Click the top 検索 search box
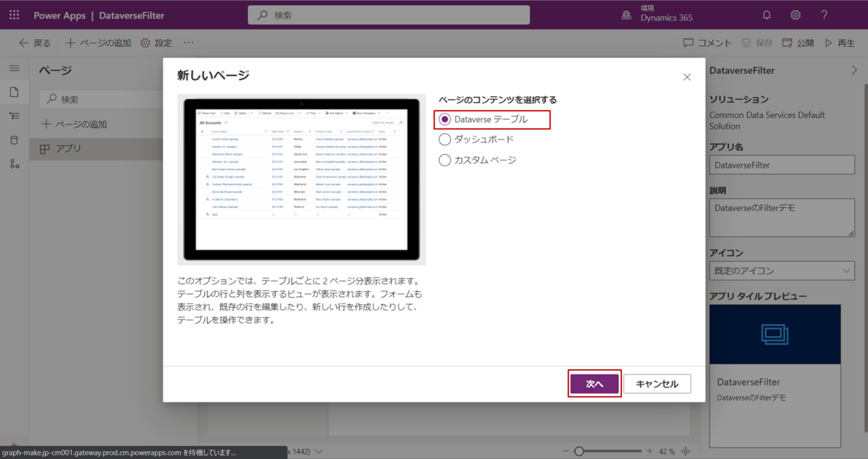The width and height of the screenshot is (868, 459). pos(388,14)
